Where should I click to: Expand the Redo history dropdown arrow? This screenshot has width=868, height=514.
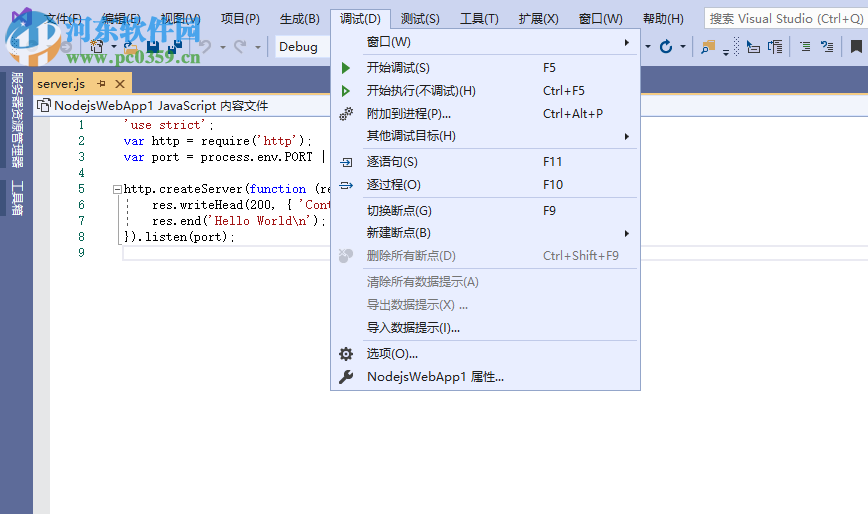[x=257, y=48]
